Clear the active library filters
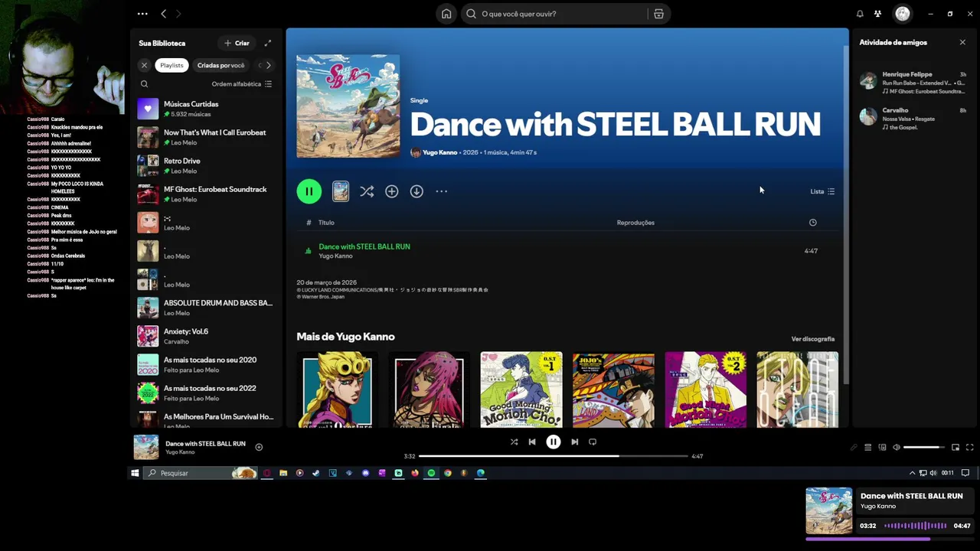Screen dimensions: 980x551 click(x=144, y=65)
